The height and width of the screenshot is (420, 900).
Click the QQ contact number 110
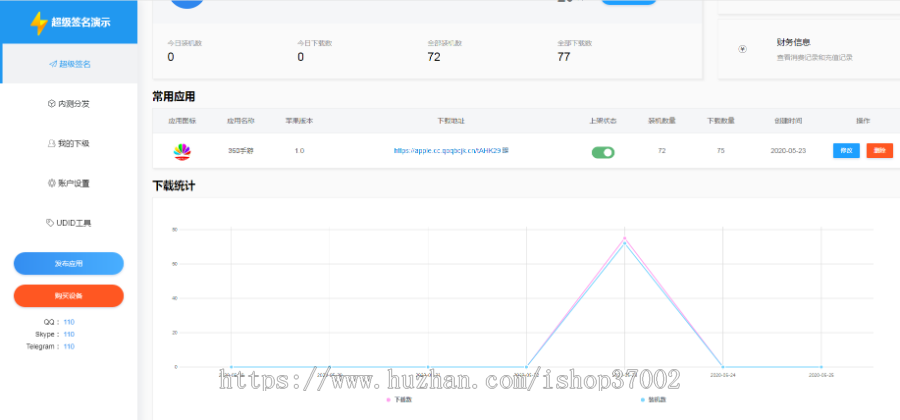click(x=69, y=322)
